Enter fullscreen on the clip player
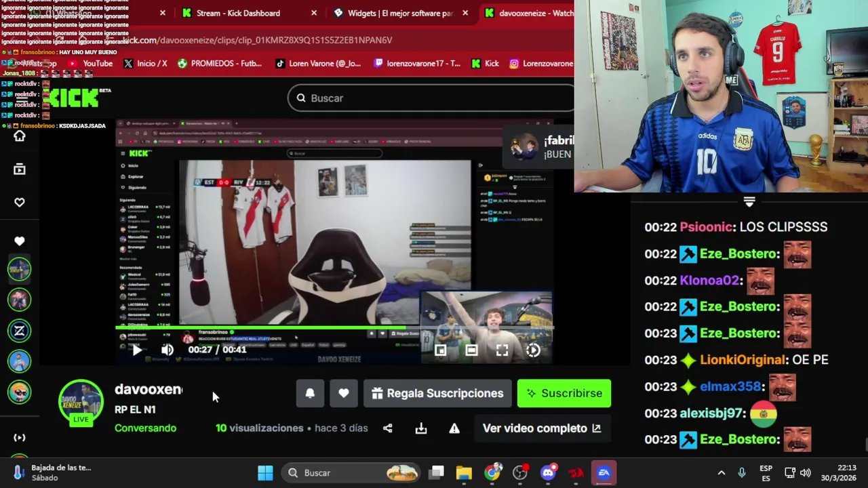The height and width of the screenshot is (488, 868). [x=502, y=350]
